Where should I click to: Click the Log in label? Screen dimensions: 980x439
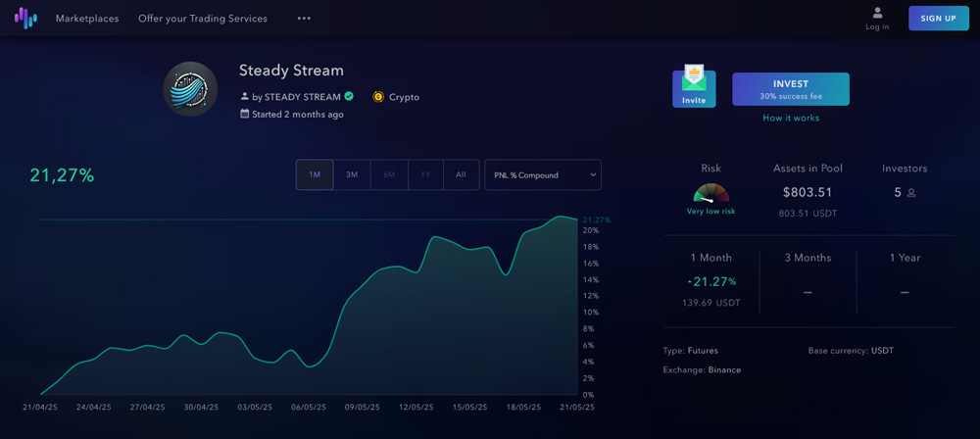pos(877,26)
